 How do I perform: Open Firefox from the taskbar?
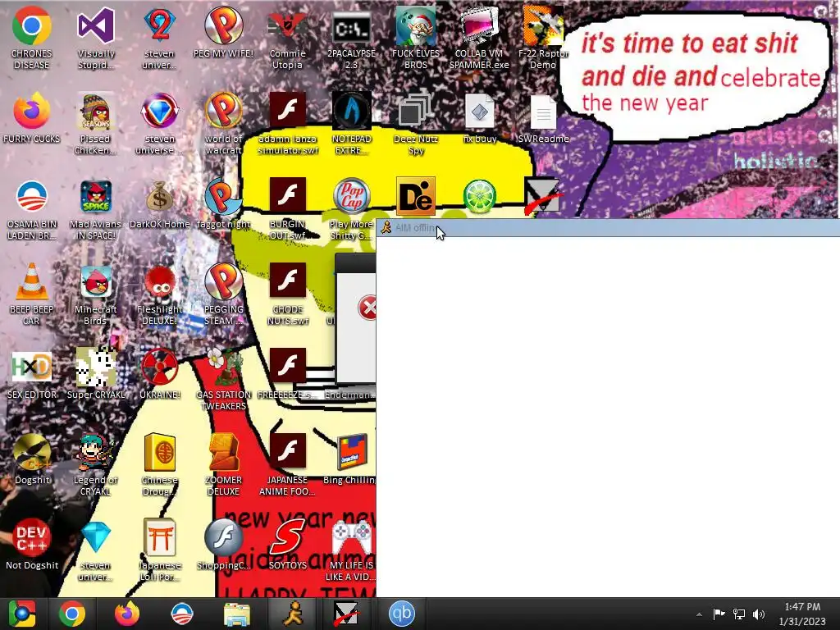127,614
